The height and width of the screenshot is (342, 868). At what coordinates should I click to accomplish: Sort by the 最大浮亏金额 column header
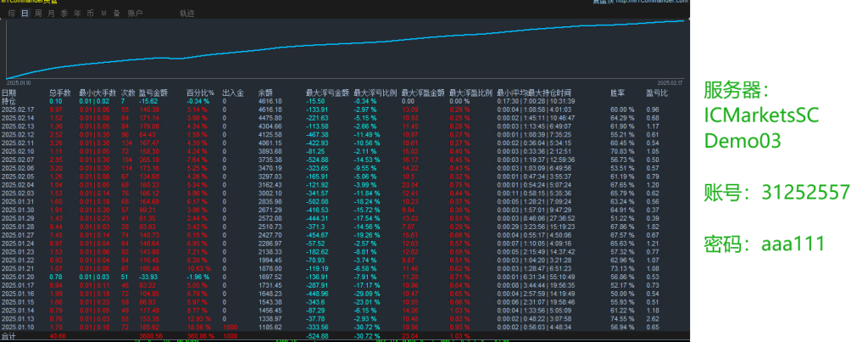(328, 93)
